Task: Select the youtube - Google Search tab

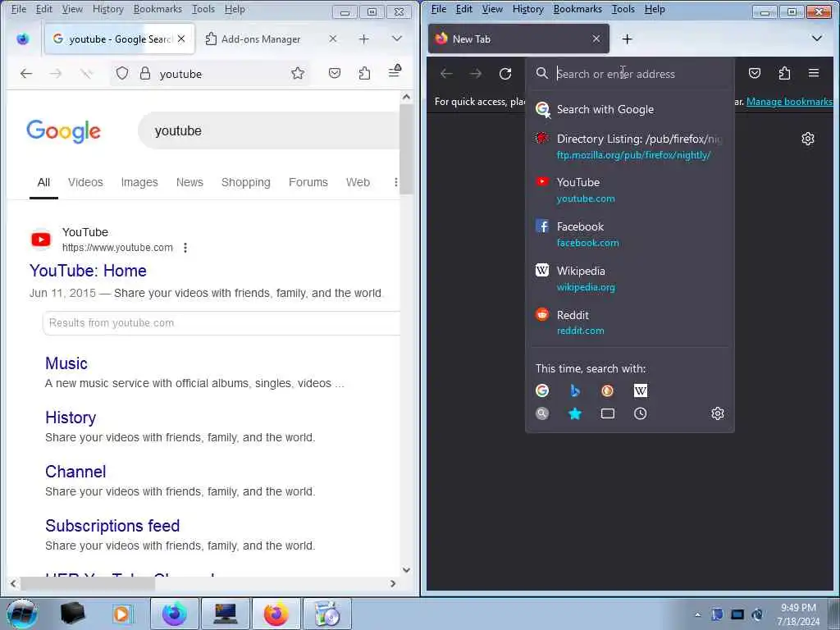Action: 119,39
